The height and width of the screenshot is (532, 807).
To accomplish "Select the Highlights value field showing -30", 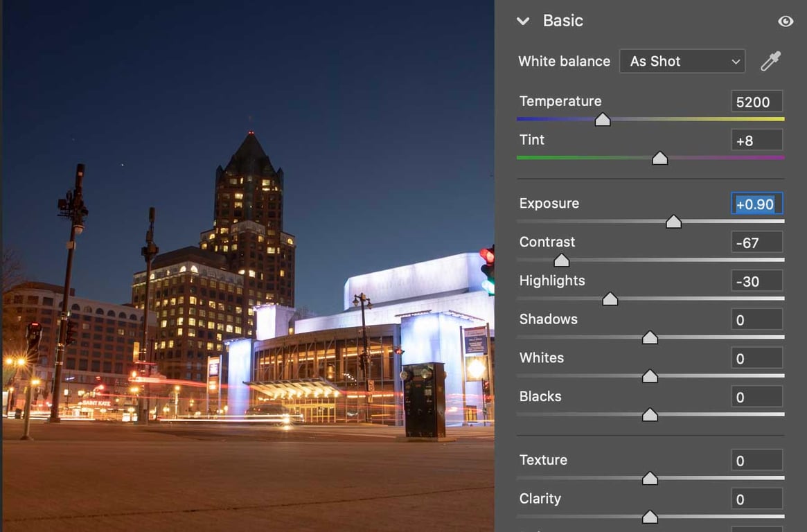I will (756, 281).
